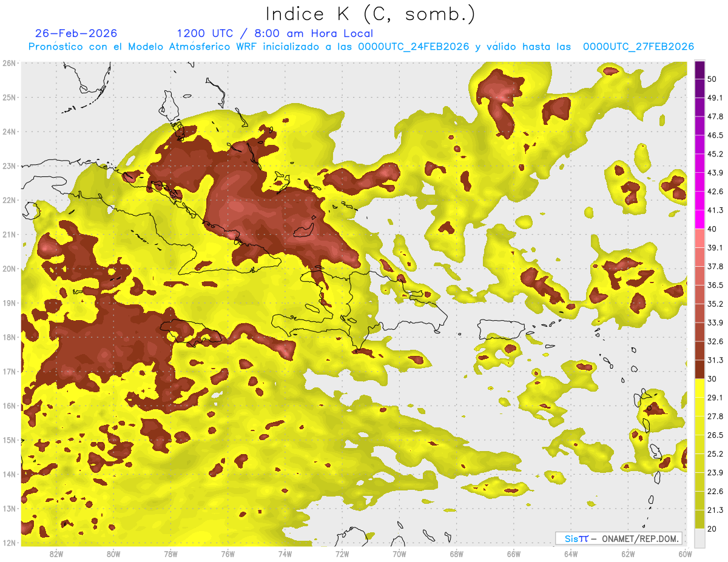Click the latitude axis label '22N'
Viewport: 728px width, 562px height.
coord(9,200)
